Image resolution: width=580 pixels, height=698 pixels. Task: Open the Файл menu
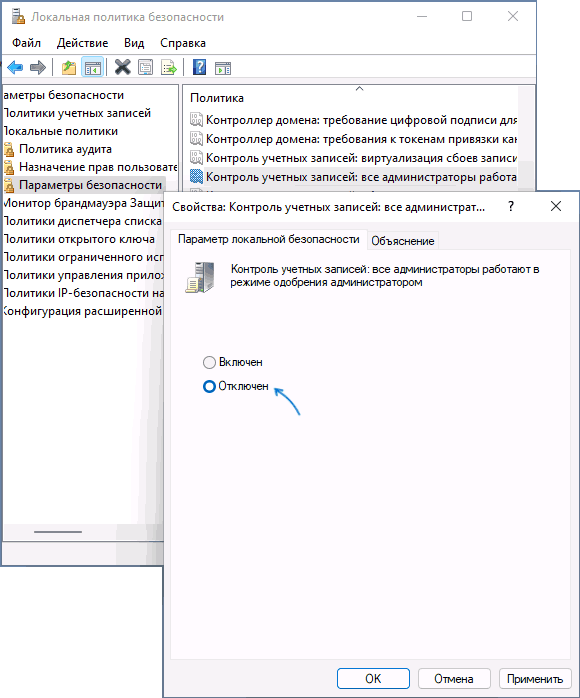pyautogui.click(x=26, y=43)
